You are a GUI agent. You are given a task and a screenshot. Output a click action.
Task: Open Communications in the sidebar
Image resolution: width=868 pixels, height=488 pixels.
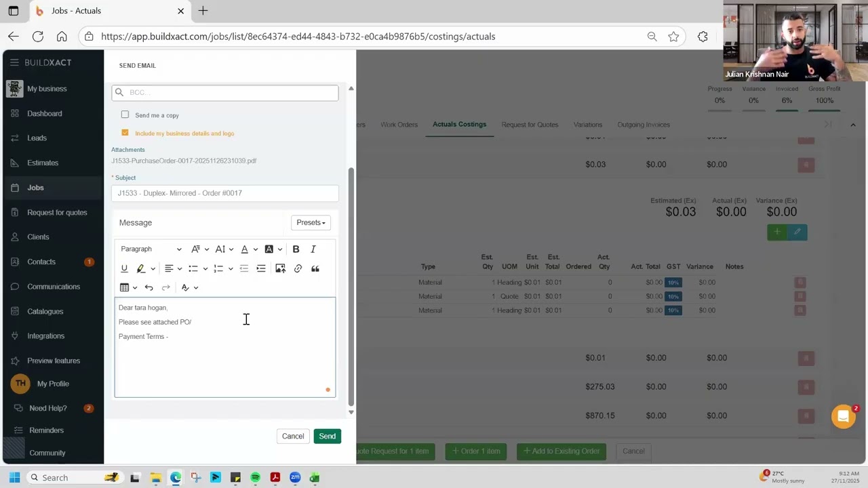tap(53, 287)
